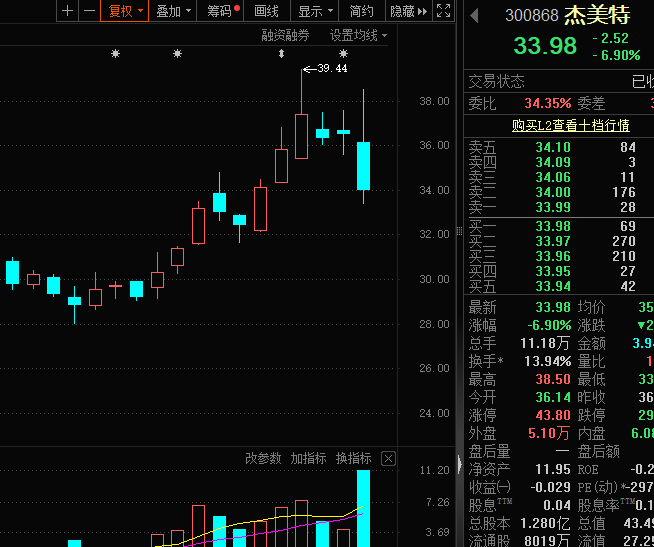
Task: Click the 委比 value 34.35%
Action: tap(548, 103)
